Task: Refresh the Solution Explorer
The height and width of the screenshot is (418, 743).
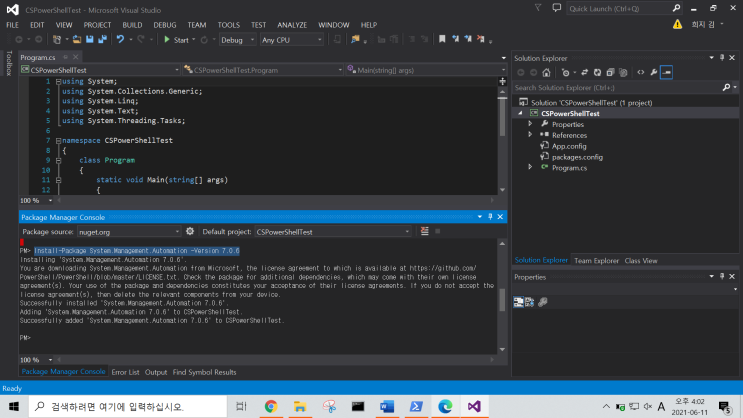Action: click(x=597, y=73)
